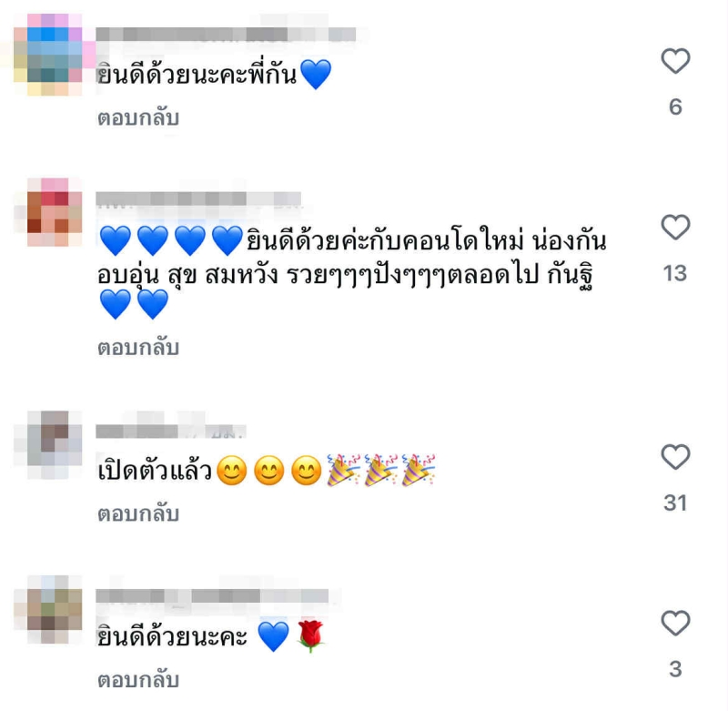Like the "เปิดตัวแล้ว" comment with the heart
The height and width of the screenshot is (711, 728).
(x=675, y=457)
